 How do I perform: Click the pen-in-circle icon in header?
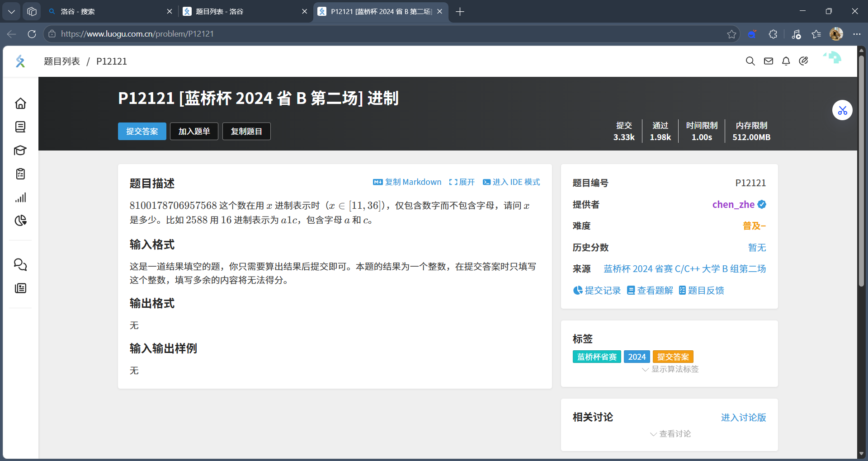(x=803, y=61)
